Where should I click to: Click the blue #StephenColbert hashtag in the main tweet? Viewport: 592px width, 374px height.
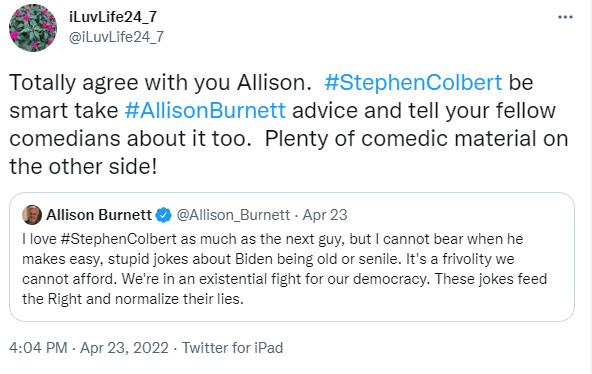(x=413, y=82)
